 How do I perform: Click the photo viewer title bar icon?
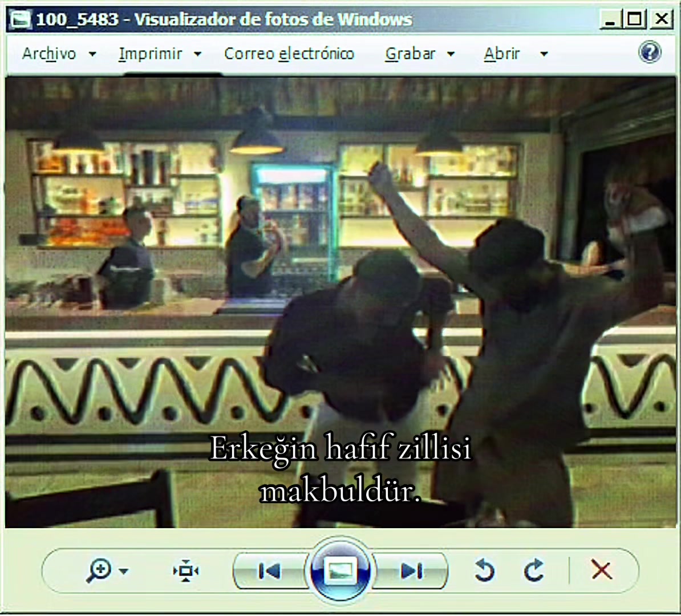(21, 19)
